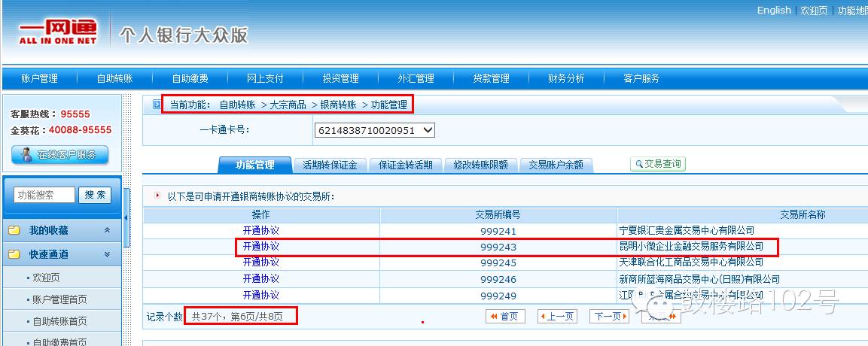Click the blue icon before 当前功能
The height and width of the screenshot is (346, 868).
[x=157, y=104]
